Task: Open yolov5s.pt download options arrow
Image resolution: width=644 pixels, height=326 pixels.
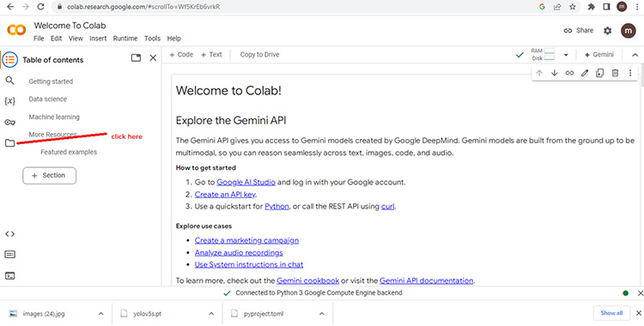Action: (x=211, y=314)
